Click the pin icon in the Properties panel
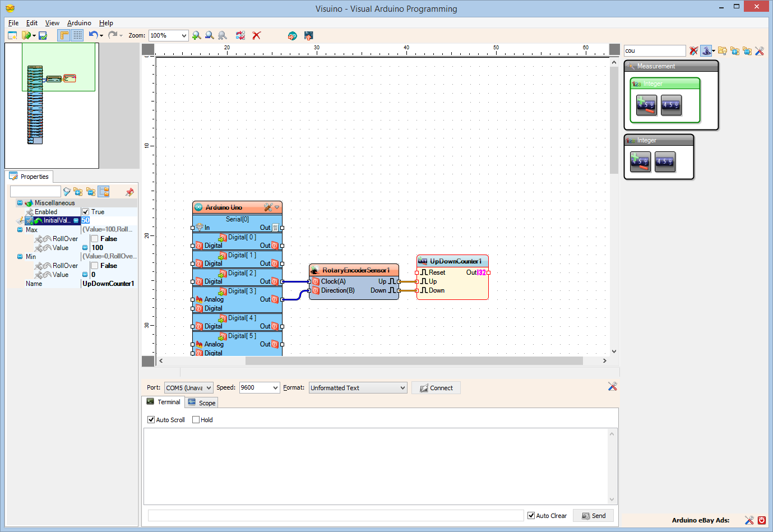Screen dimensions: 773x532 pos(129,191)
